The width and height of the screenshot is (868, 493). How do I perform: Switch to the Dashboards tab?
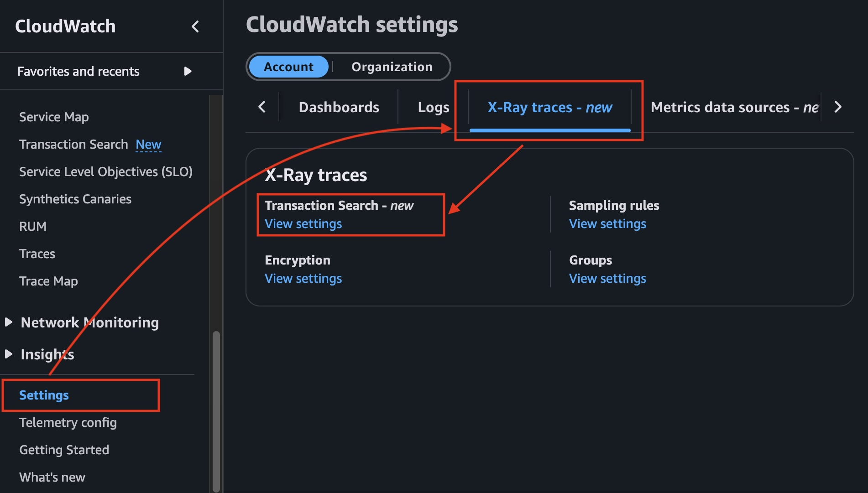click(339, 107)
